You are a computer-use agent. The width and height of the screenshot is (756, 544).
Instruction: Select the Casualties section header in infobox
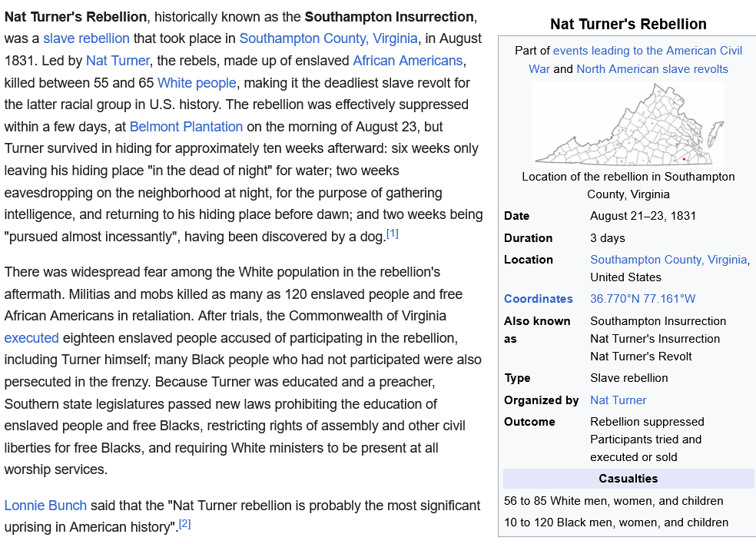[x=627, y=478]
